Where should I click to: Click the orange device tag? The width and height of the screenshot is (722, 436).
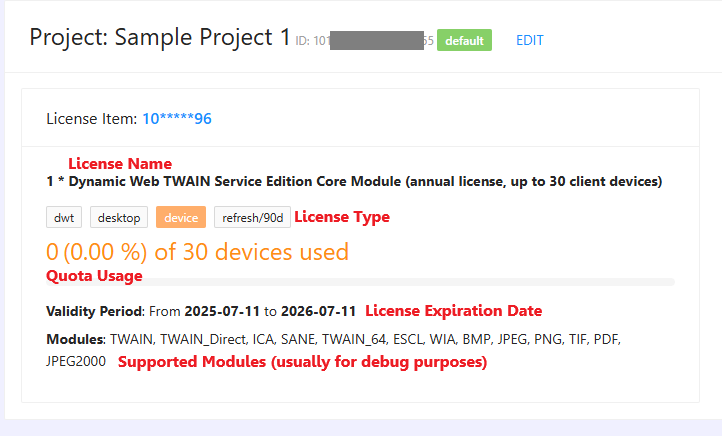181,217
